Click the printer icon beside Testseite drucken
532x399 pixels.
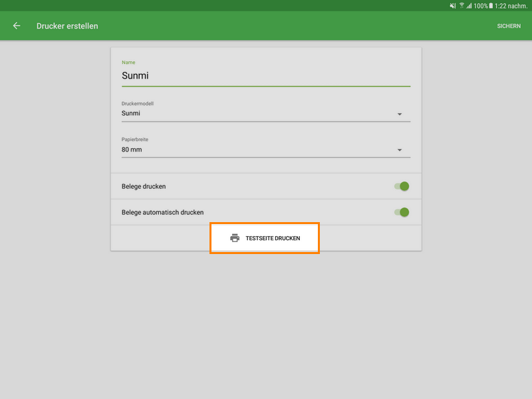click(x=235, y=238)
